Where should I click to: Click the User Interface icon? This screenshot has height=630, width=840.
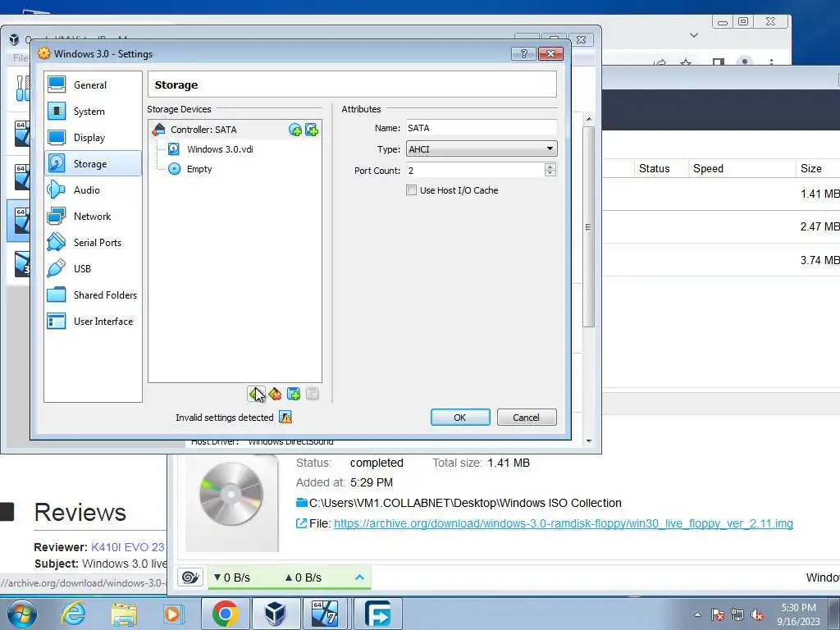57,321
